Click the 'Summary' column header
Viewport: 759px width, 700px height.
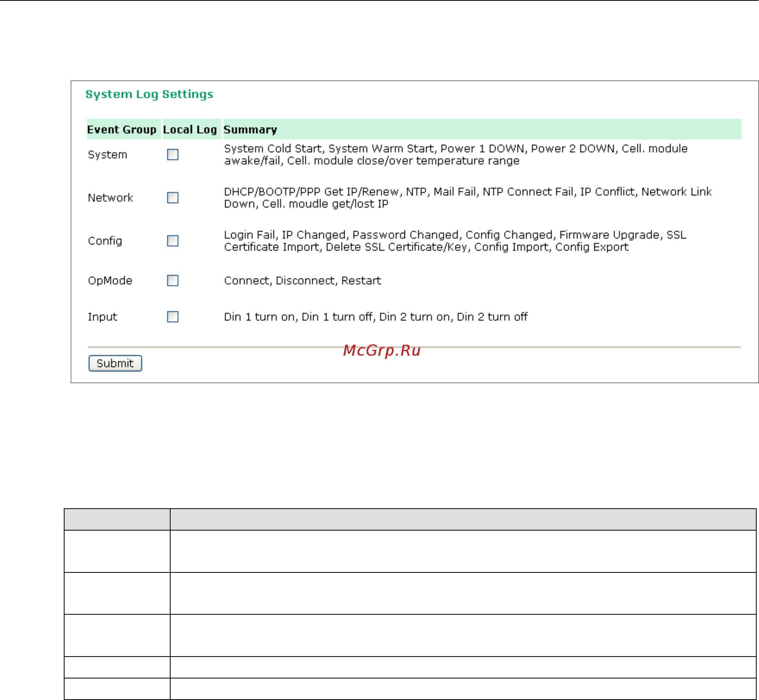pyautogui.click(x=482, y=129)
